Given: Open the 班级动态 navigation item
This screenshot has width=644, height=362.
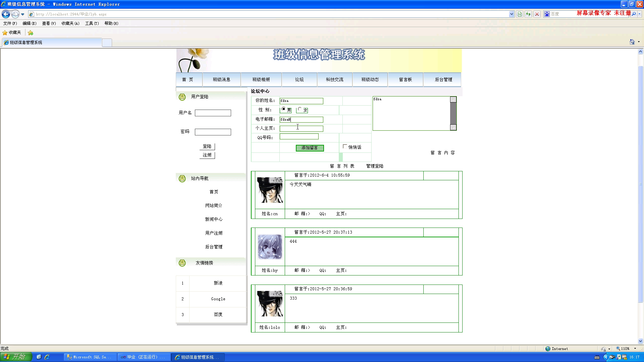Looking at the screenshot, I should tap(370, 80).
